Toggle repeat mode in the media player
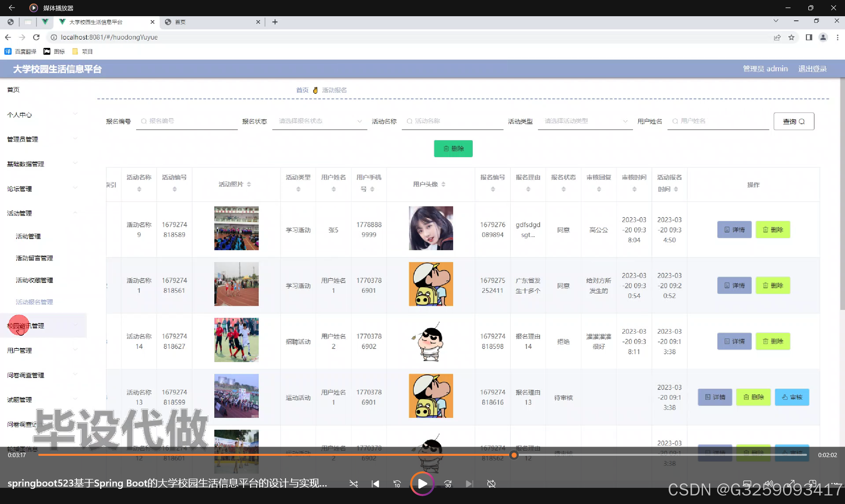This screenshot has height=504, width=845. [491, 484]
